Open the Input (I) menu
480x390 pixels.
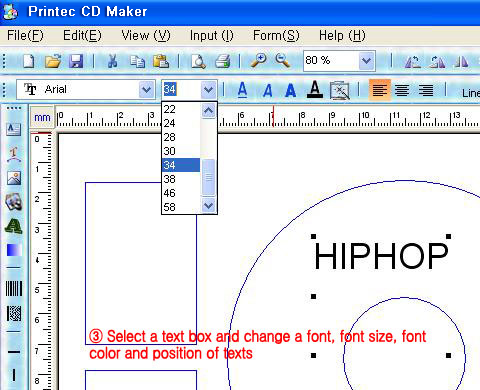tap(212, 35)
